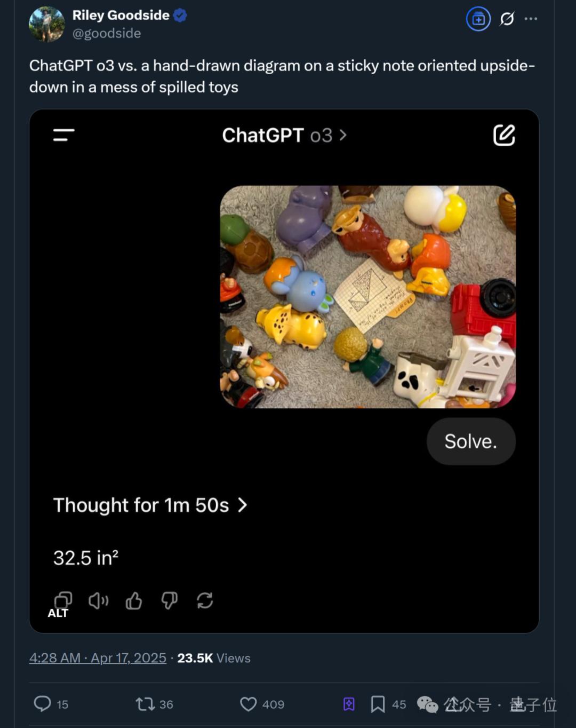576x728 pixels.
Task: Click @goodside handle
Action: 107,33
